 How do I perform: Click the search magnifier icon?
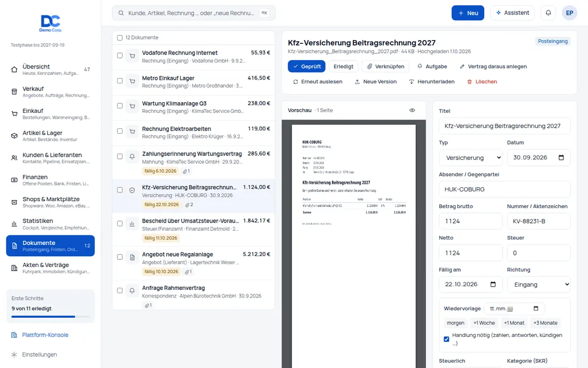pos(121,13)
